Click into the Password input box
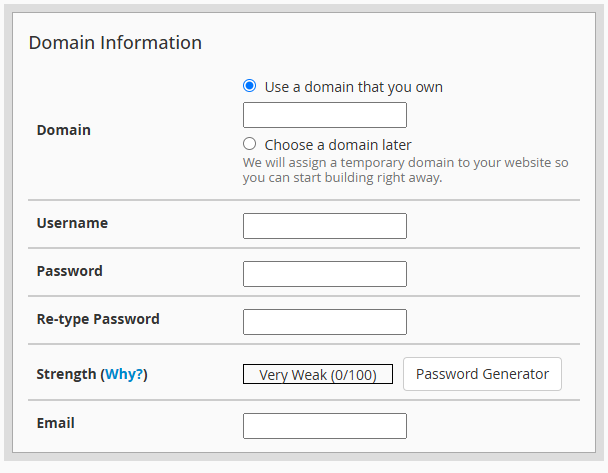608x473 pixels. click(x=324, y=274)
